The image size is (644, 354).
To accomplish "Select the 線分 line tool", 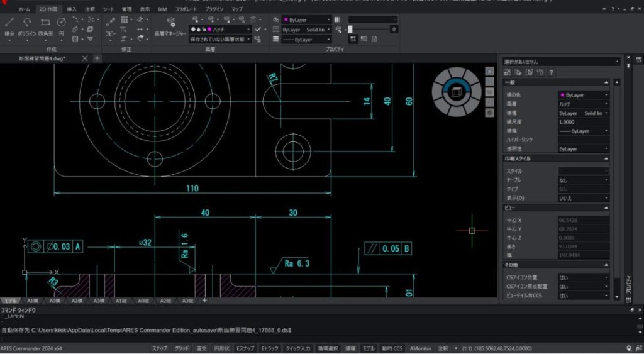I will tap(9, 27).
